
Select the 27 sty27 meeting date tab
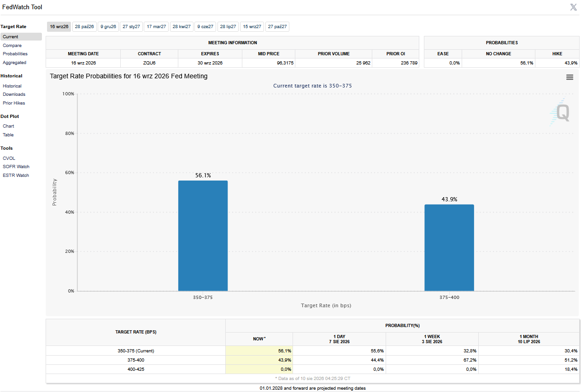click(x=131, y=27)
